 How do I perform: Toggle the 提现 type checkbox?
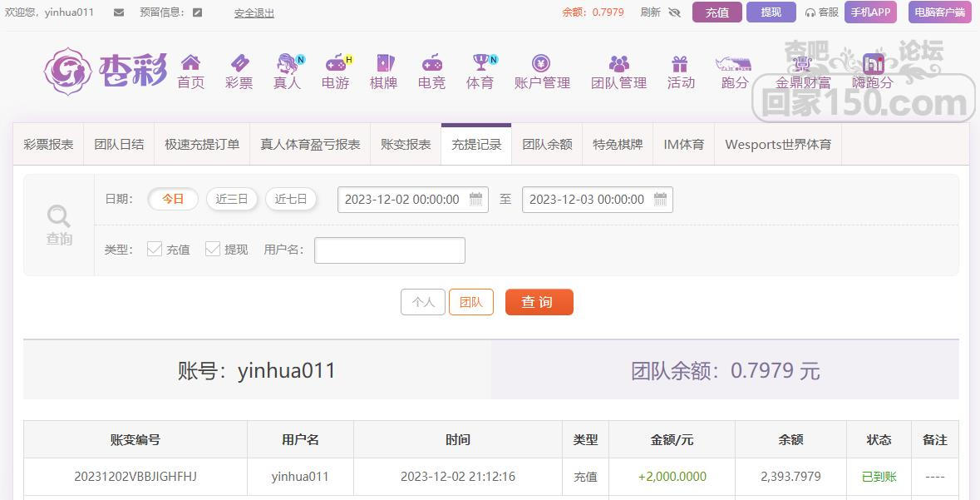[x=213, y=249]
